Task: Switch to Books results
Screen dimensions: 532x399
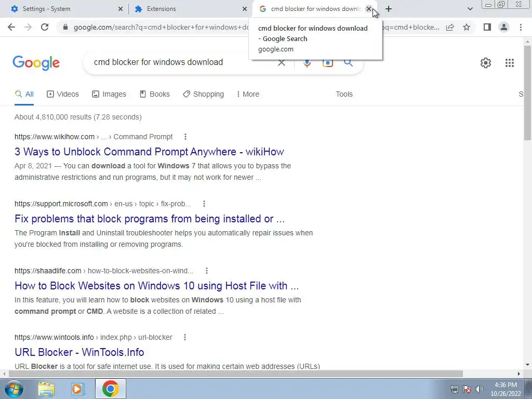Action: tap(155, 94)
